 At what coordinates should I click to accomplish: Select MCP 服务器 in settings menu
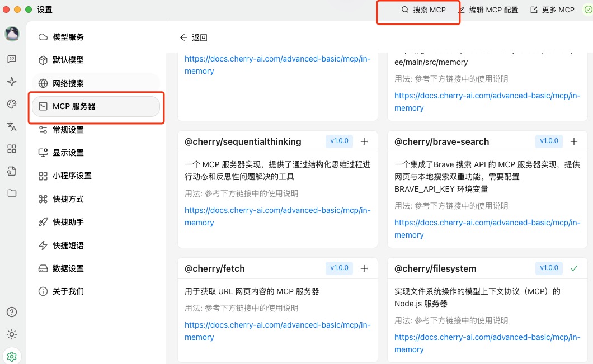(x=96, y=107)
